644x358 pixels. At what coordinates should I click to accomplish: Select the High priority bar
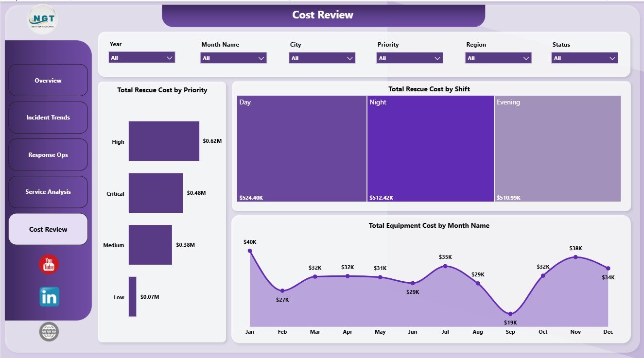coord(164,141)
